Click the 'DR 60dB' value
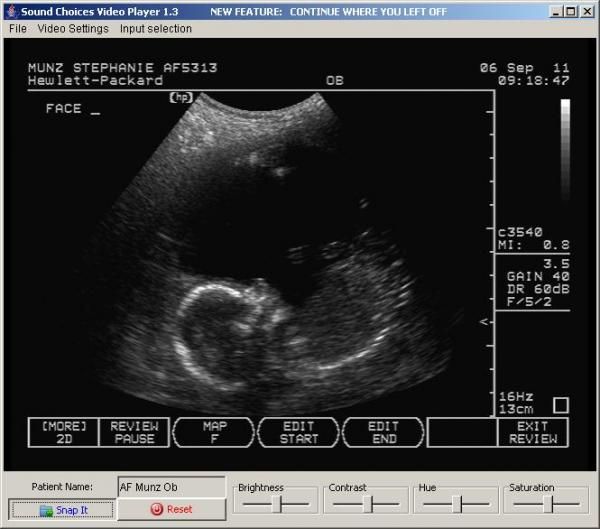The height and width of the screenshot is (529, 600). pos(538,289)
